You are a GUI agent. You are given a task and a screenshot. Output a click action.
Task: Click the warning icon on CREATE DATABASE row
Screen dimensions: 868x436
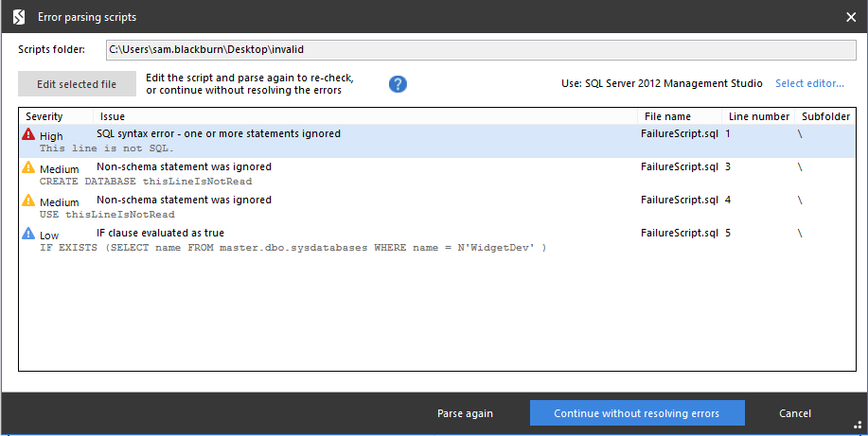click(28, 168)
